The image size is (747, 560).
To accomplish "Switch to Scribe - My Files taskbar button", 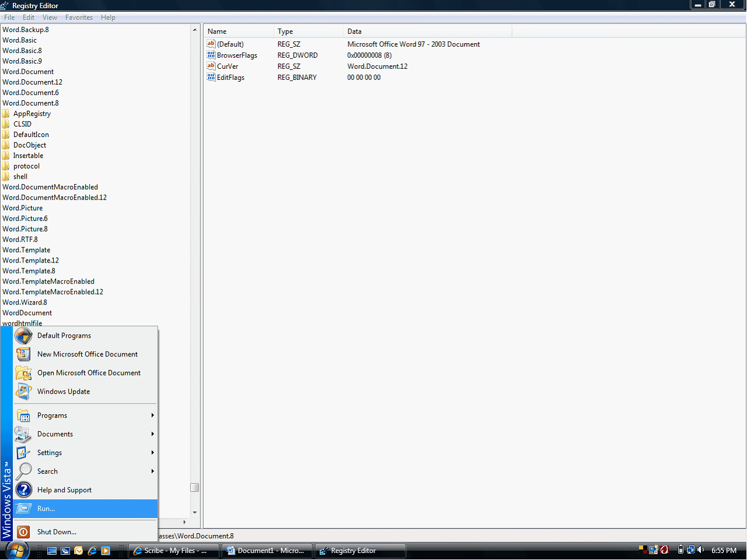I will pyautogui.click(x=174, y=551).
